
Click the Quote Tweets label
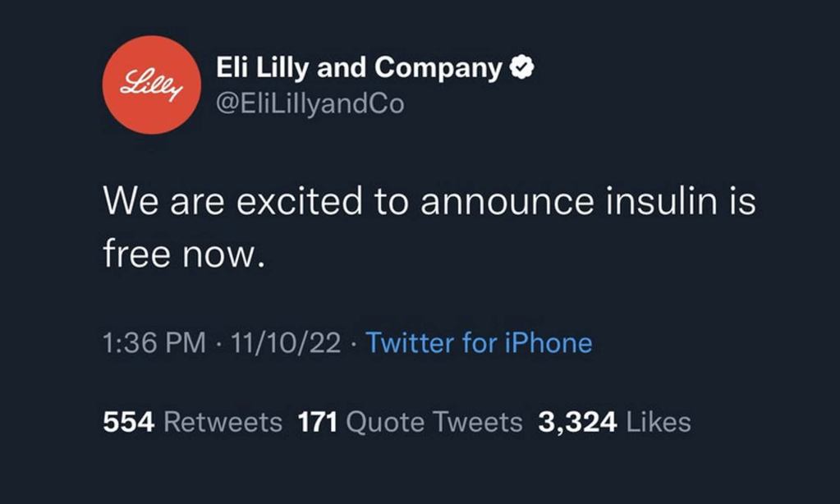click(434, 422)
